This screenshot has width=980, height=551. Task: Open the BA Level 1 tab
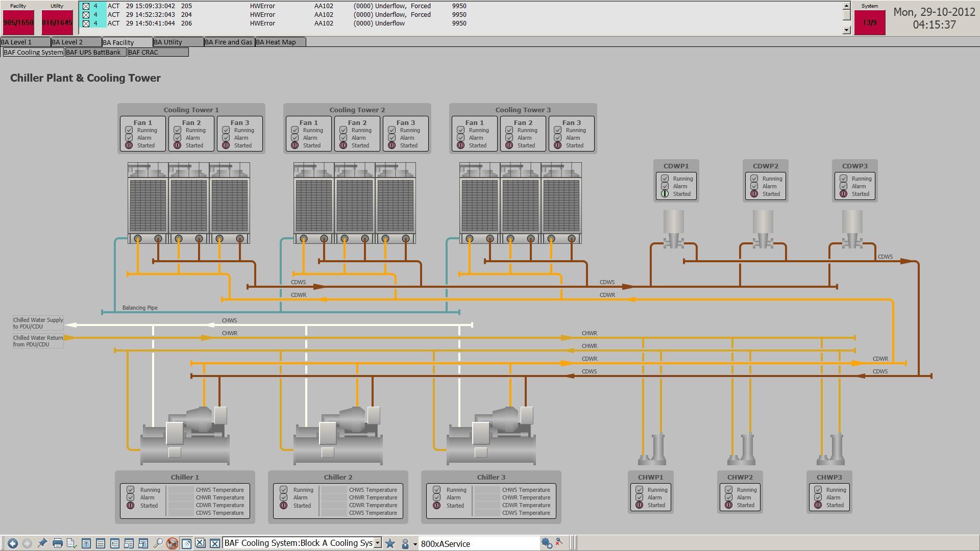point(25,42)
